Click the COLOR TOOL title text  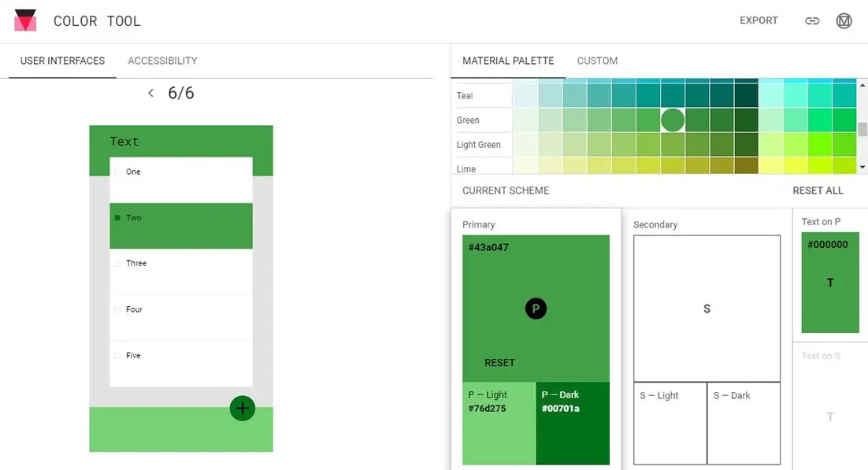(x=97, y=21)
